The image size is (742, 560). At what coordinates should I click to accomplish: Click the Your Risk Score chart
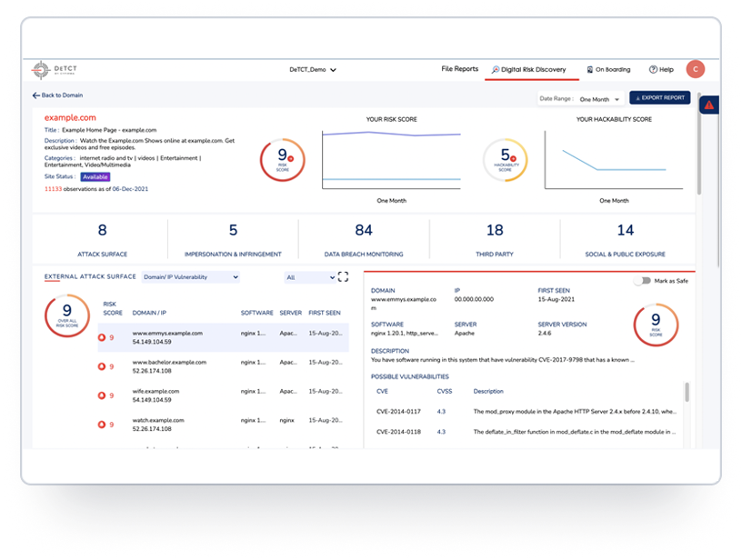pyautogui.click(x=391, y=160)
